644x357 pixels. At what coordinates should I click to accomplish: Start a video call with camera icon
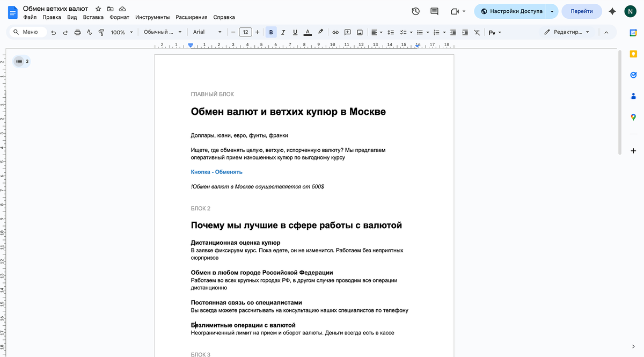click(x=455, y=11)
